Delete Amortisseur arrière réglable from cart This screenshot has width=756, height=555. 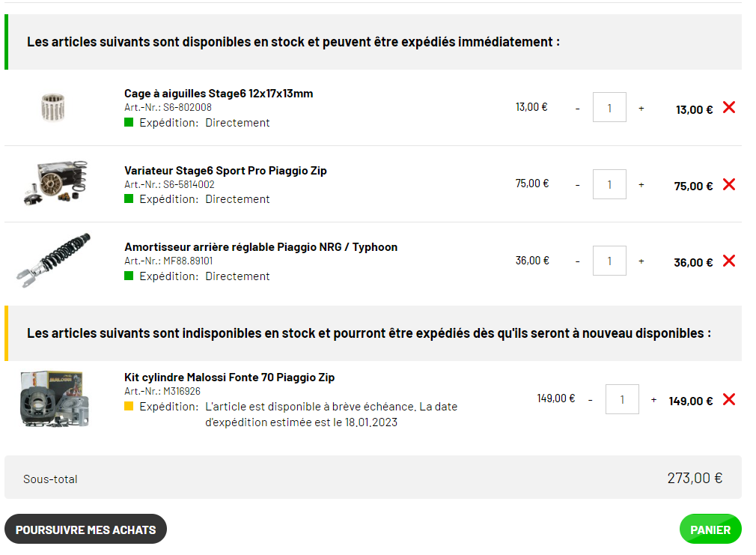point(728,261)
